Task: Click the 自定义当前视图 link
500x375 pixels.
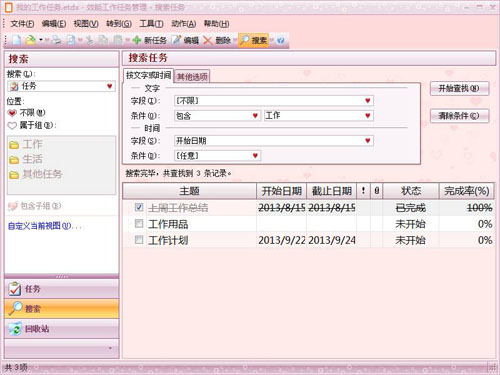Action: point(40,226)
